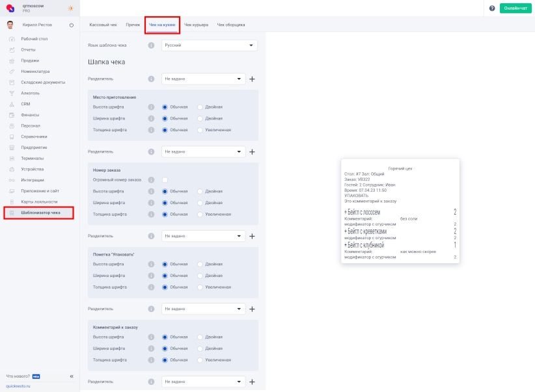Click the Продажи basket icon

click(x=12, y=60)
